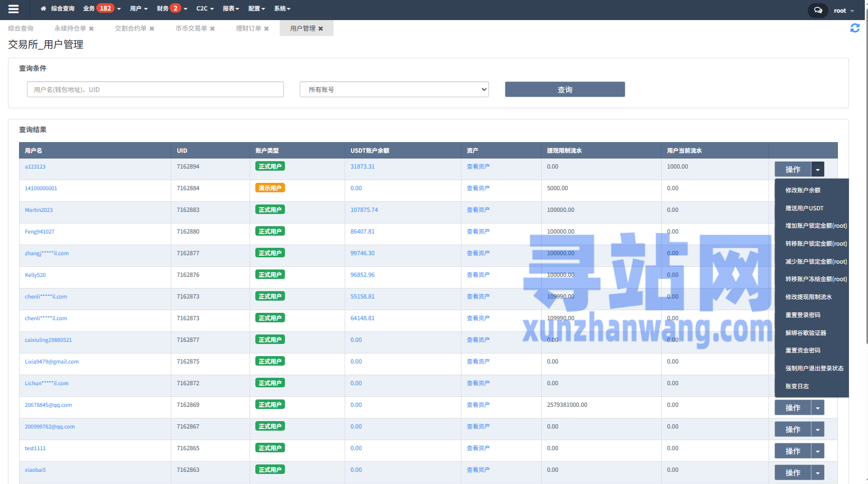Switch to the 综合查询 tab

(x=20, y=28)
